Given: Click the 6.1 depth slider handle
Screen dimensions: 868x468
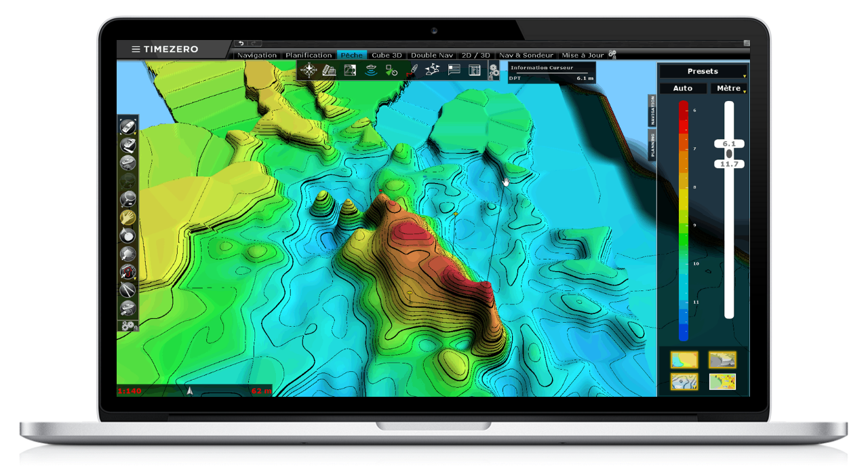Looking at the screenshot, I should (729, 144).
